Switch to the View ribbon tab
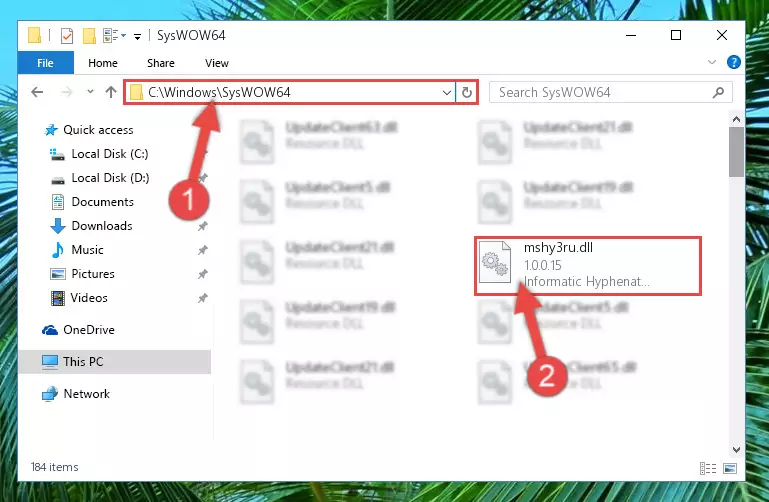Image resolution: width=769 pixels, height=502 pixels. click(217, 63)
